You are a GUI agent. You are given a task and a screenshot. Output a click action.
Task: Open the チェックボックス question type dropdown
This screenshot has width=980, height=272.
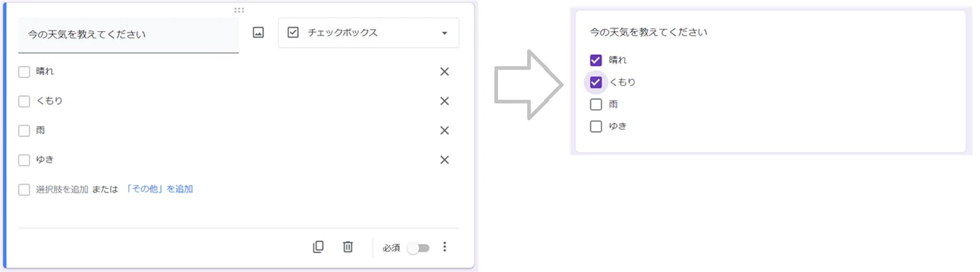[x=368, y=33]
